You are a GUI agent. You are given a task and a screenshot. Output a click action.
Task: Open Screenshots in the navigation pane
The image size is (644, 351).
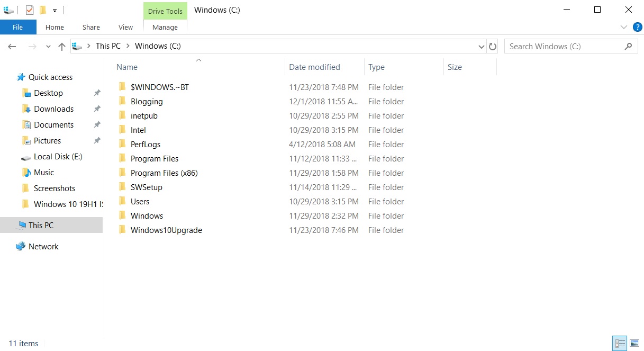coord(54,188)
